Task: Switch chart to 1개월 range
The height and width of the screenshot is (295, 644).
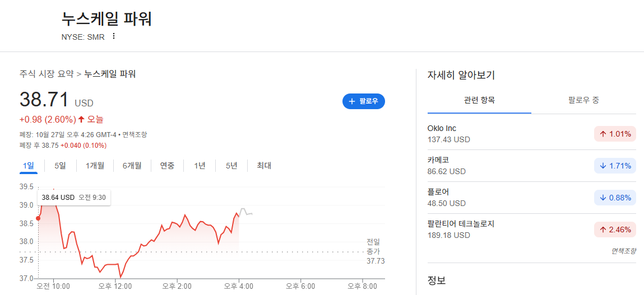Action: click(95, 166)
